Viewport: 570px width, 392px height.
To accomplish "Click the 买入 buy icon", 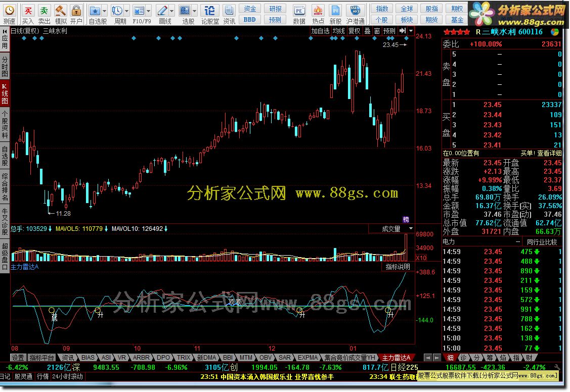I will (x=28, y=11).
